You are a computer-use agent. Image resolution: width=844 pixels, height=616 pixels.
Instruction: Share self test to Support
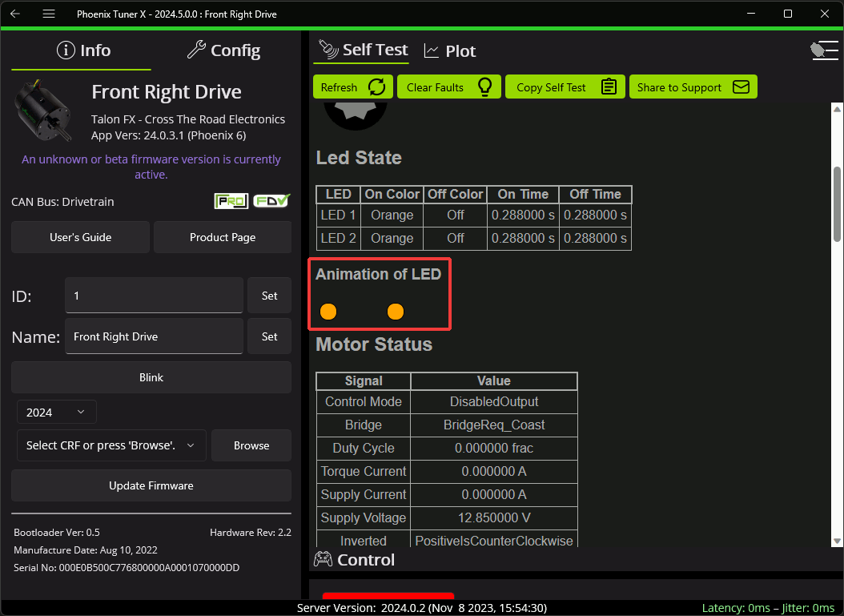pos(693,87)
